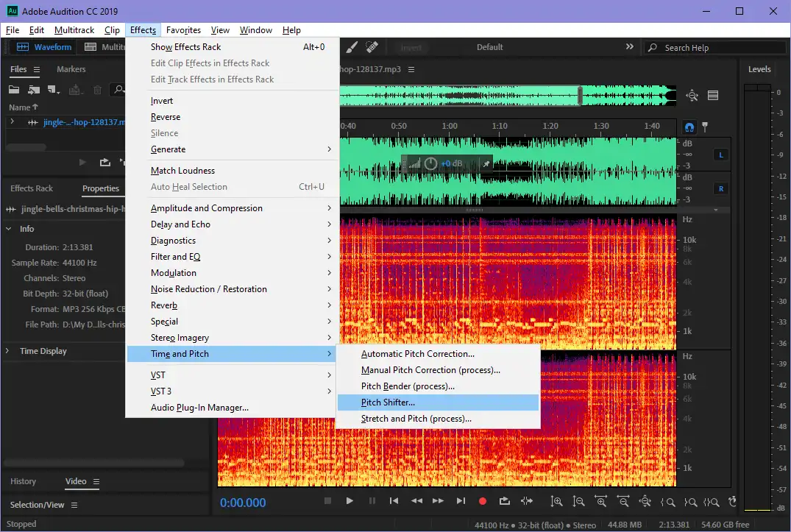This screenshot has height=532, width=791.
Task: Select Pitch Shifter from submenu
Action: click(438, 402)
